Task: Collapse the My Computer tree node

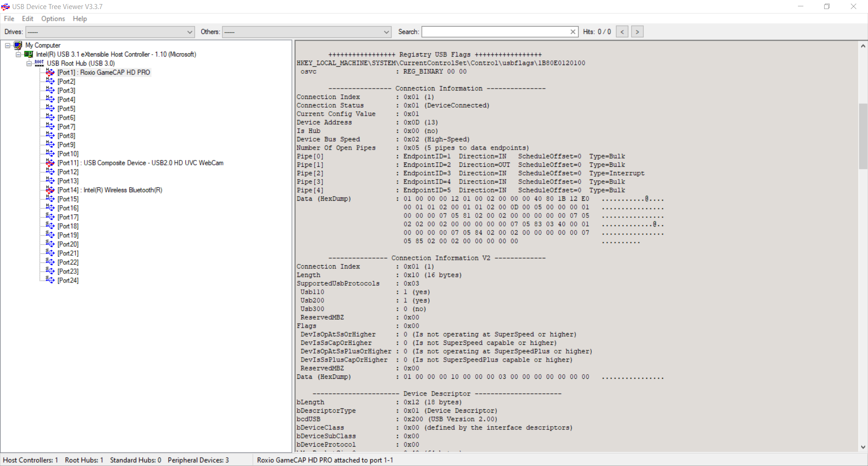Action: point(8,45)
